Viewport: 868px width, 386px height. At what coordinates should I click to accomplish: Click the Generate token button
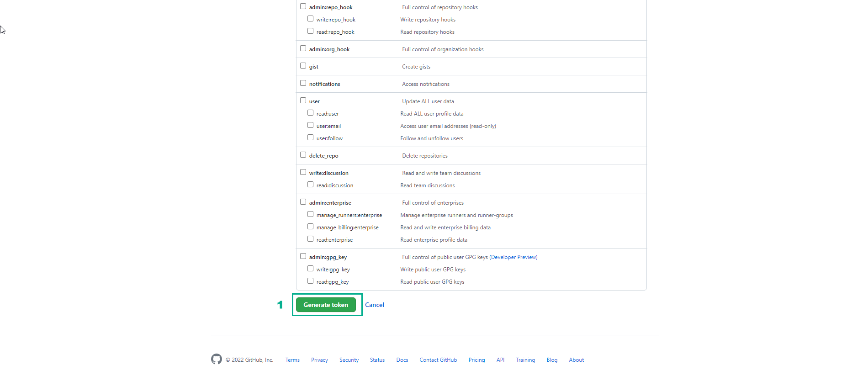point(326,305)
